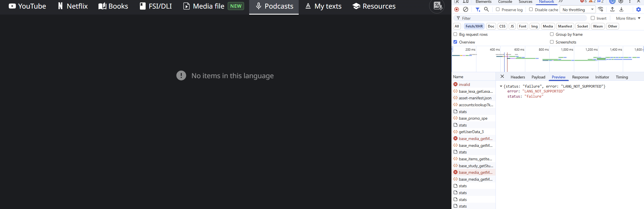Tick the Disable cache checkbox

(531, 9)
